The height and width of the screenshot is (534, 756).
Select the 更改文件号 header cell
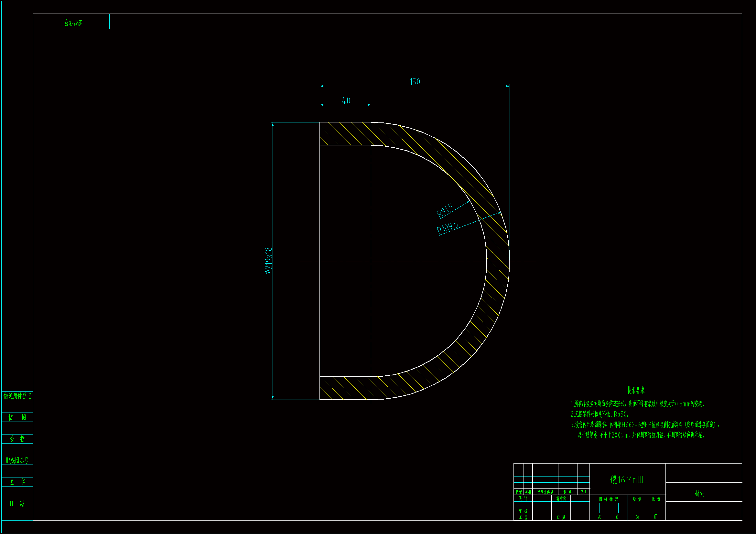click(545, 492)
